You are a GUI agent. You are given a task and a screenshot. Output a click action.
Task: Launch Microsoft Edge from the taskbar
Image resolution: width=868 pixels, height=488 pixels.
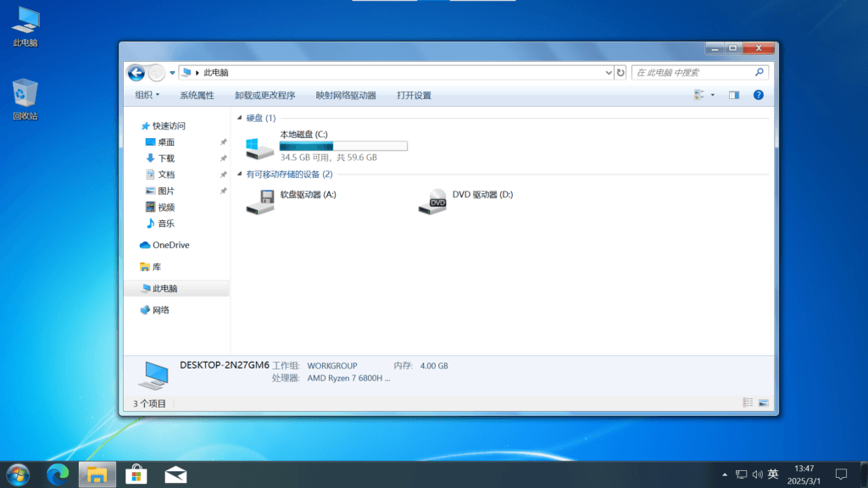(56, 474)
